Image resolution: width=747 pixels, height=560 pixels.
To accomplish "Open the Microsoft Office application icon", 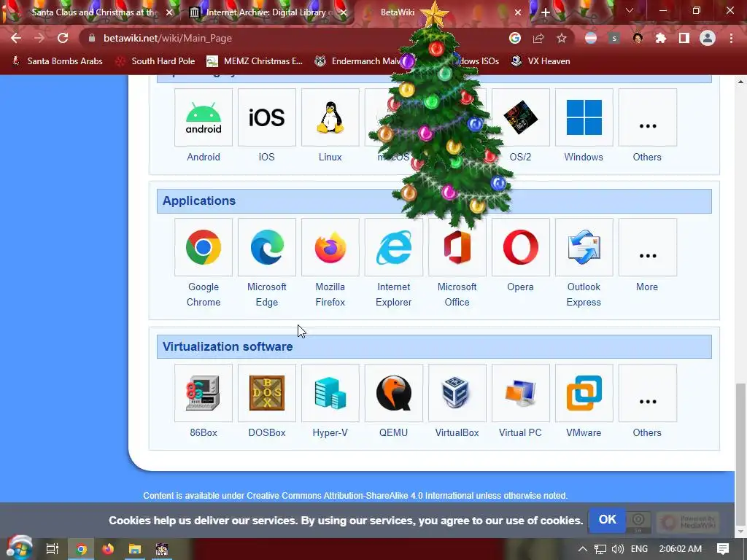I will pos(457,247).
